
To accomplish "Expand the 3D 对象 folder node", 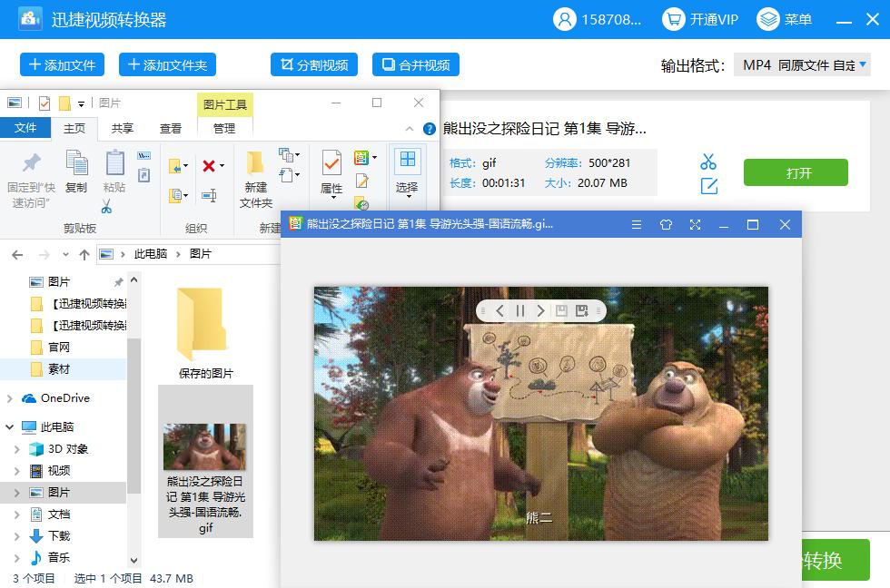I will [x=17, y=449].
